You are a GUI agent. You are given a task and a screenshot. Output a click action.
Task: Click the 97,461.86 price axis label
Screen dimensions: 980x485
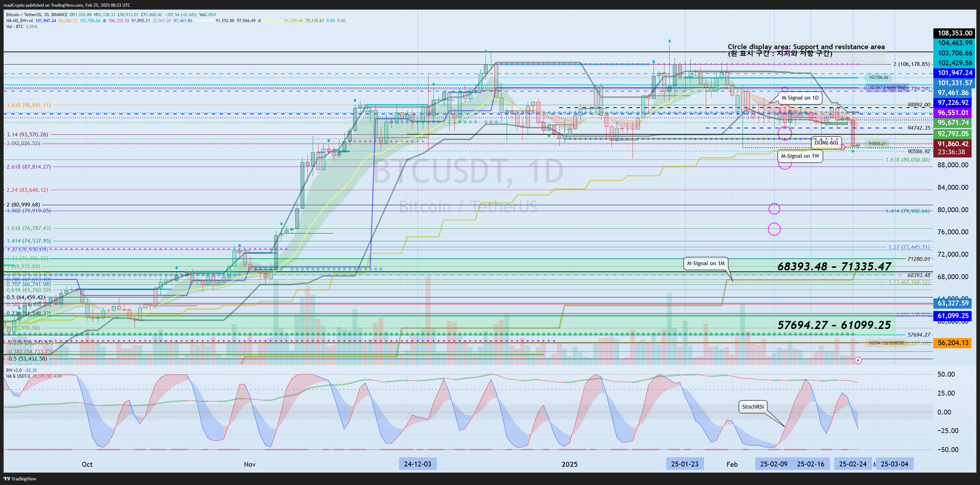(x=953, y=93)
